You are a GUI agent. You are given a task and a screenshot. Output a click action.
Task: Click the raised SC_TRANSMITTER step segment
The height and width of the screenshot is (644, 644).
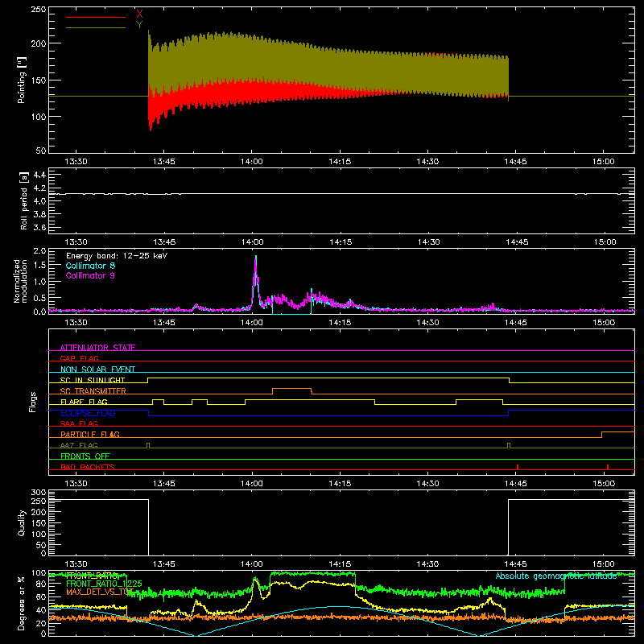292,388
